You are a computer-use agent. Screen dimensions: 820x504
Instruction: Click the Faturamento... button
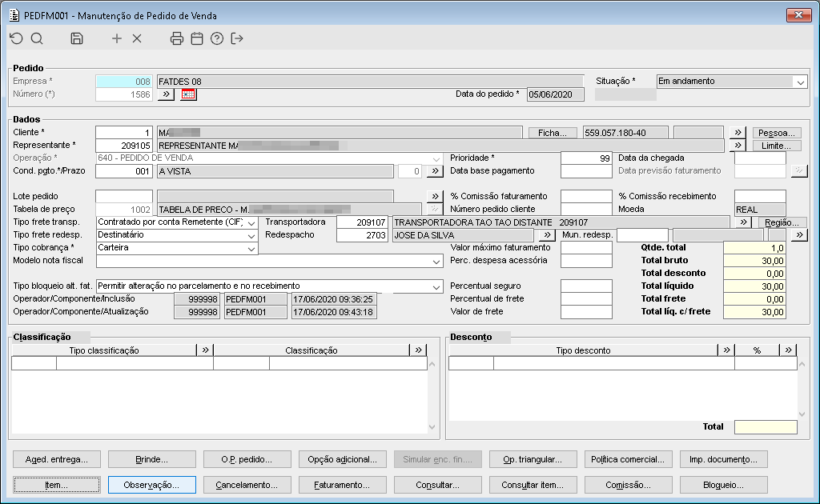pos(342,485)
